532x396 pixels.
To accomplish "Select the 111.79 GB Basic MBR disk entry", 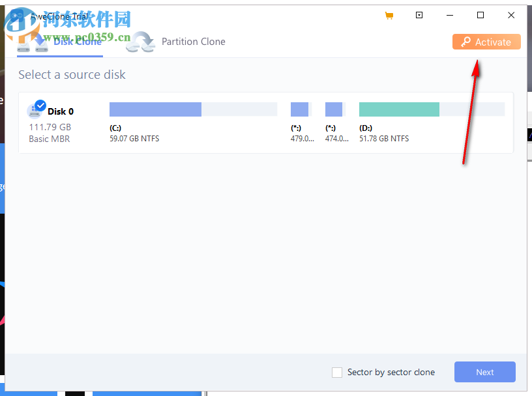I will (49, 133).
